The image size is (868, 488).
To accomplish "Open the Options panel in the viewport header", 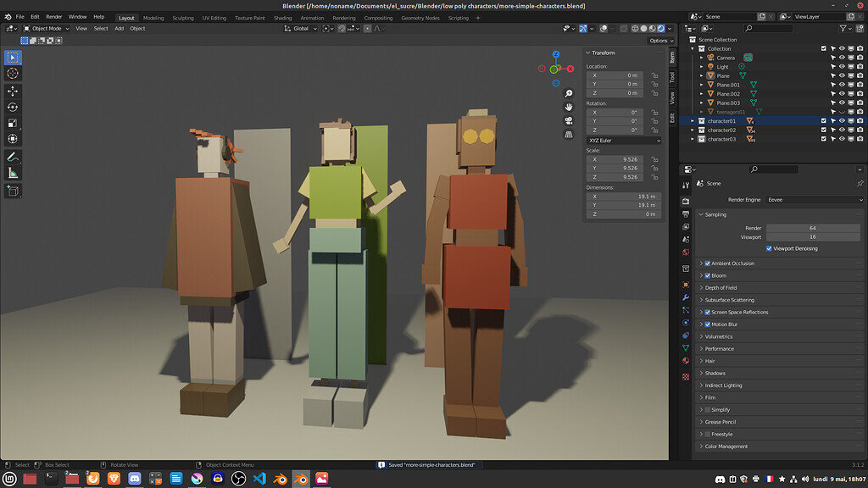I will pyautogui.click(x=659, y=41).
